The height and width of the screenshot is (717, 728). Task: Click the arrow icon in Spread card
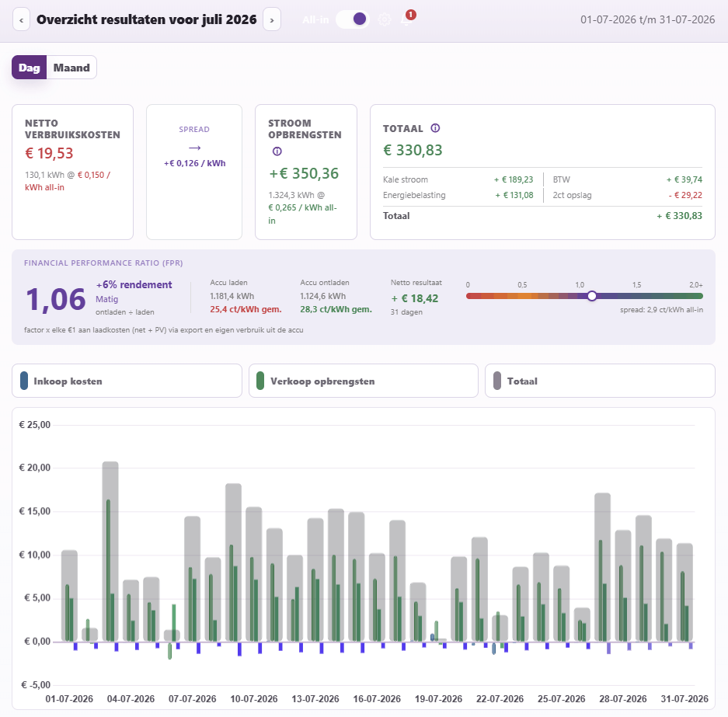coord(194,148)
